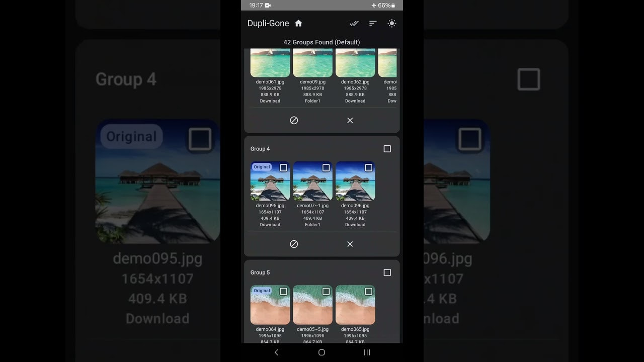Open the sort options icon
644x362 pixels.
pyautogui.click(x=373, y=23)
